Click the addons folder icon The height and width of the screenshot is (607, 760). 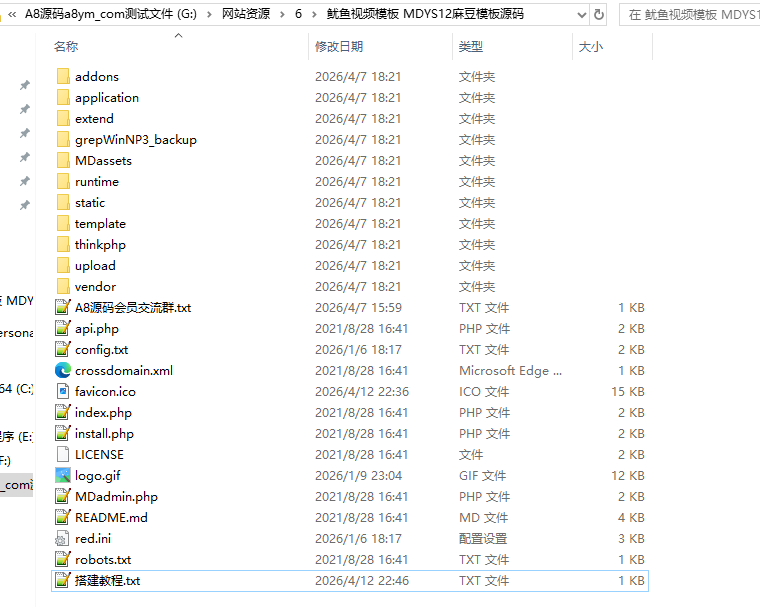coord(63,76)
